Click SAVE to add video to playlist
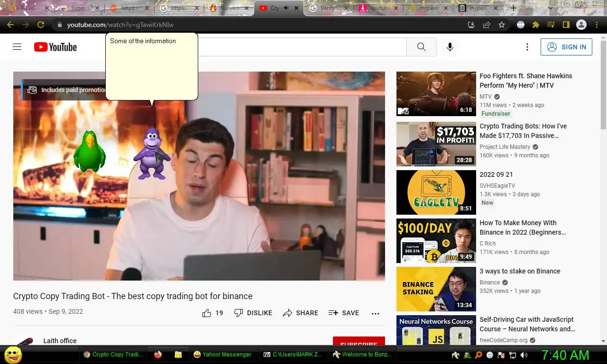The height and width of the screenshot is (364, 607). coord(344,313)
